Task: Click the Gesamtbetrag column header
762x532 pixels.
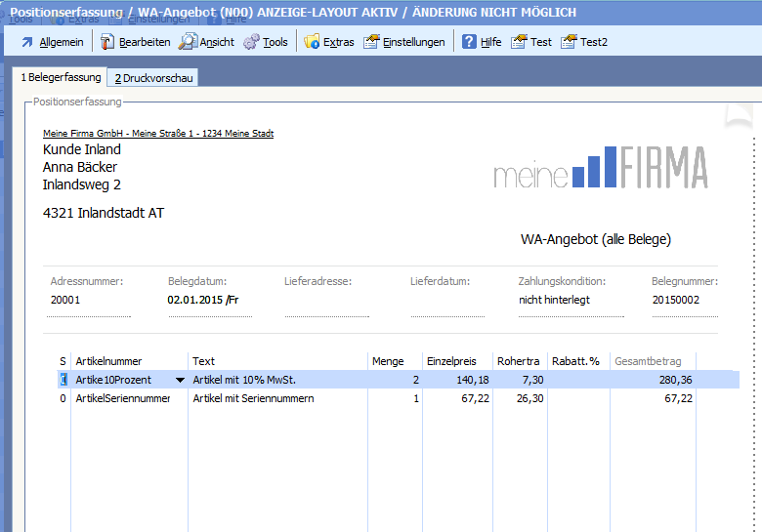Action: click(650, 361)
